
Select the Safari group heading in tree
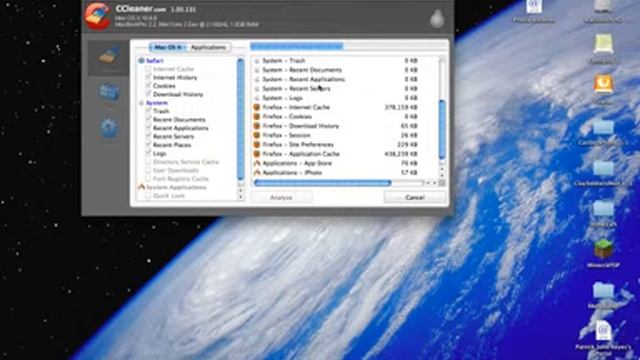click(155, 60)
